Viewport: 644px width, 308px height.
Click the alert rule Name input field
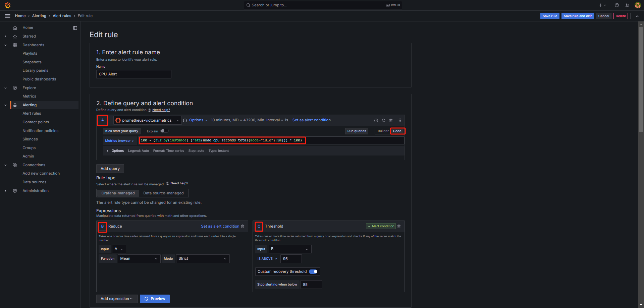(x=133, y=74)
